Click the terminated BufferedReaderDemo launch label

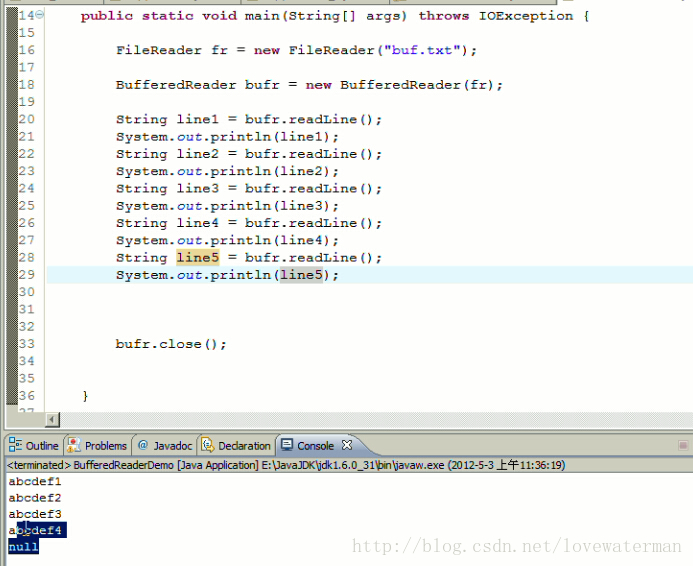click(x=286, y=465)
